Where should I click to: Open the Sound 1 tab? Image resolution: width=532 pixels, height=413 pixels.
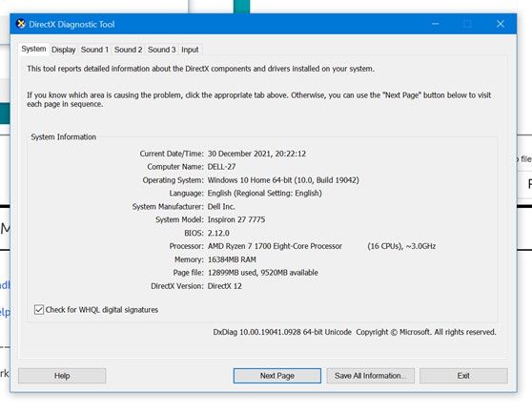(x=94, y=50)
